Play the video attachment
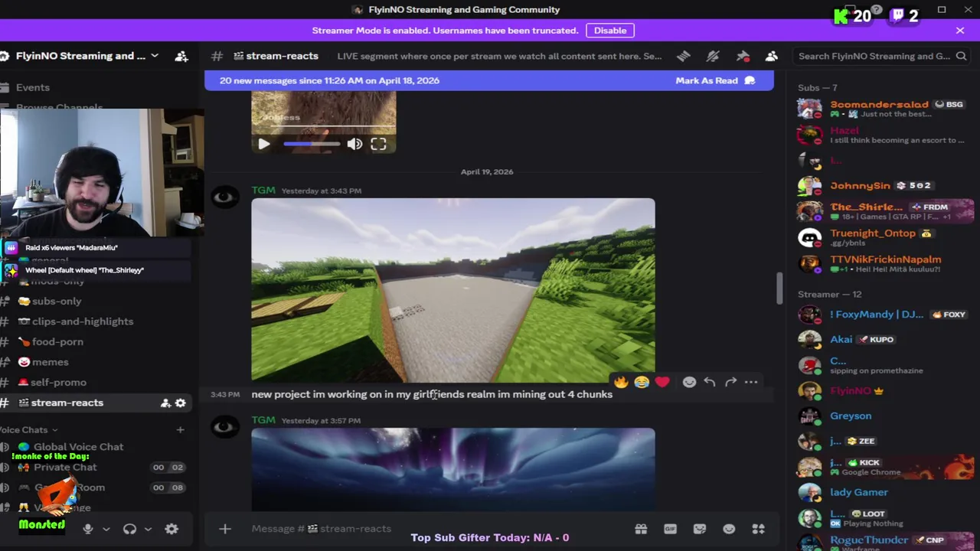The width and height of the screenshot is (980, 551). tap(264, 144)
